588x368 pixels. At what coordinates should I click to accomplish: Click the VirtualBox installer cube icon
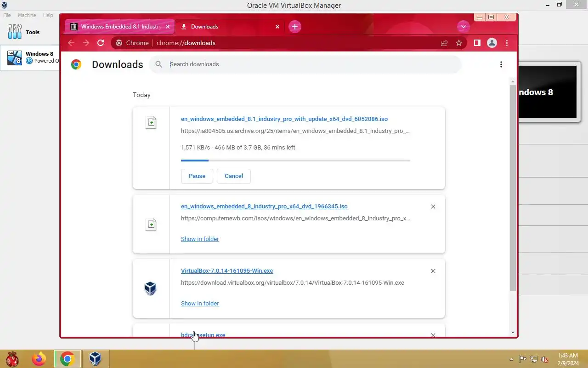point(151,288)
